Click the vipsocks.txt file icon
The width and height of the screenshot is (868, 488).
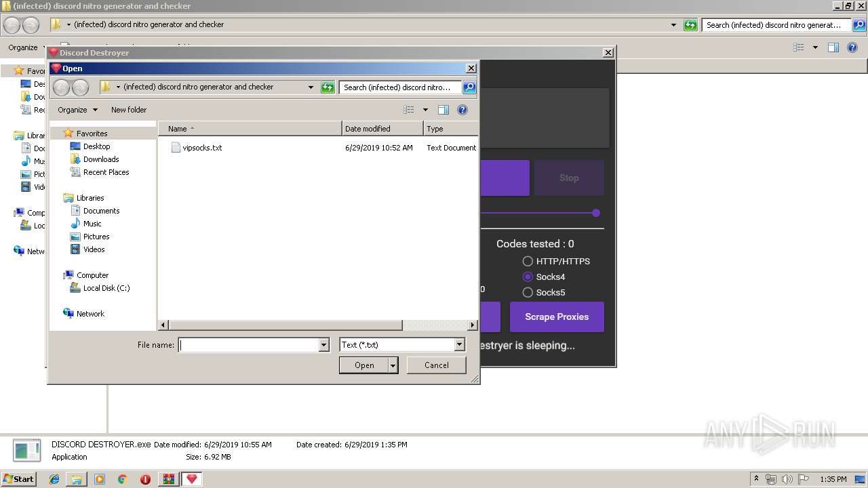pos(176,147)
